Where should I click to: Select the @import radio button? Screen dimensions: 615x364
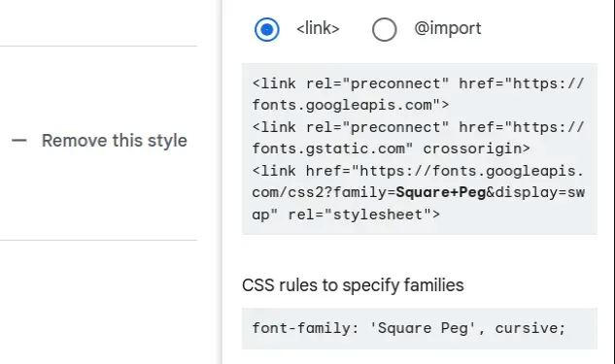[385, 29]
